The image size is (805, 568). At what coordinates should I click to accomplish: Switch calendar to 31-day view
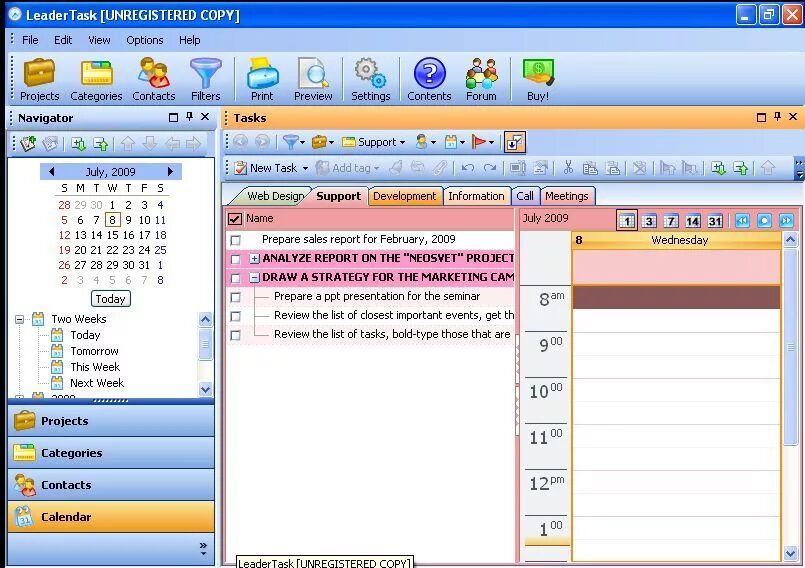715,221
